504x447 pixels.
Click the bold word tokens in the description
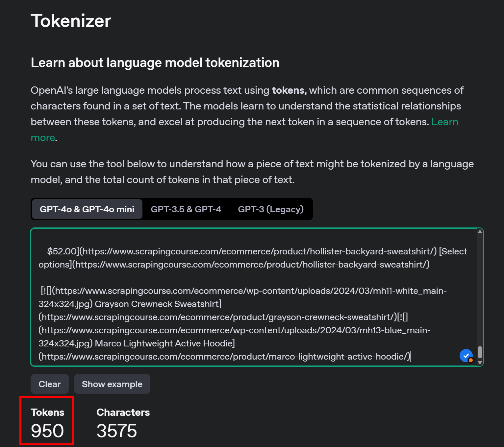pos(288,90)
